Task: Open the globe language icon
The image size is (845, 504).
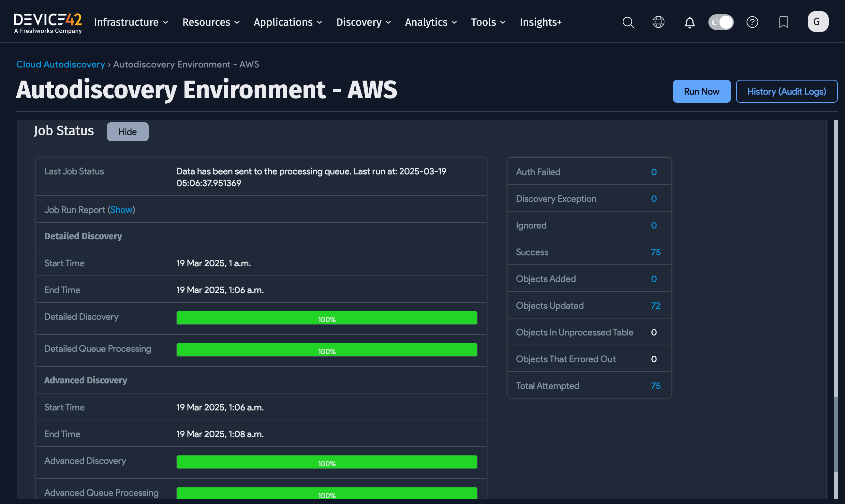Action: (658, 22)
